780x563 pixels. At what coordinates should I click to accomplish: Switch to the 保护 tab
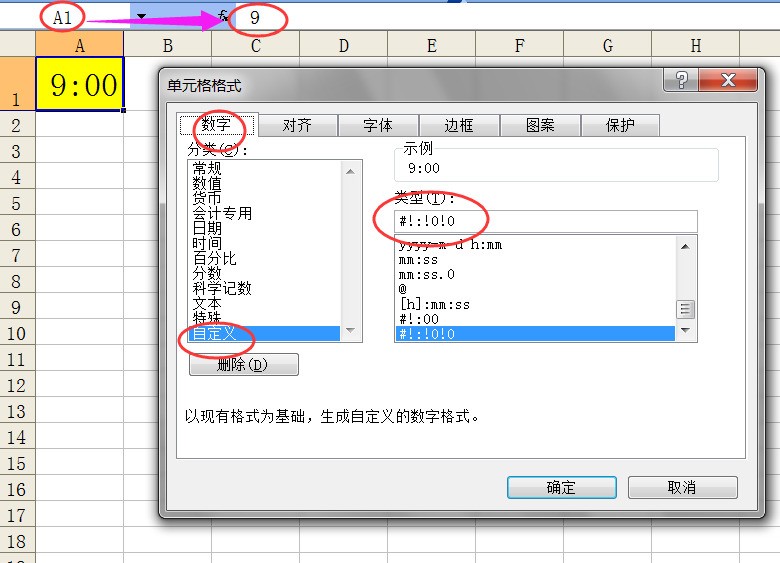[x=620, y=125]
